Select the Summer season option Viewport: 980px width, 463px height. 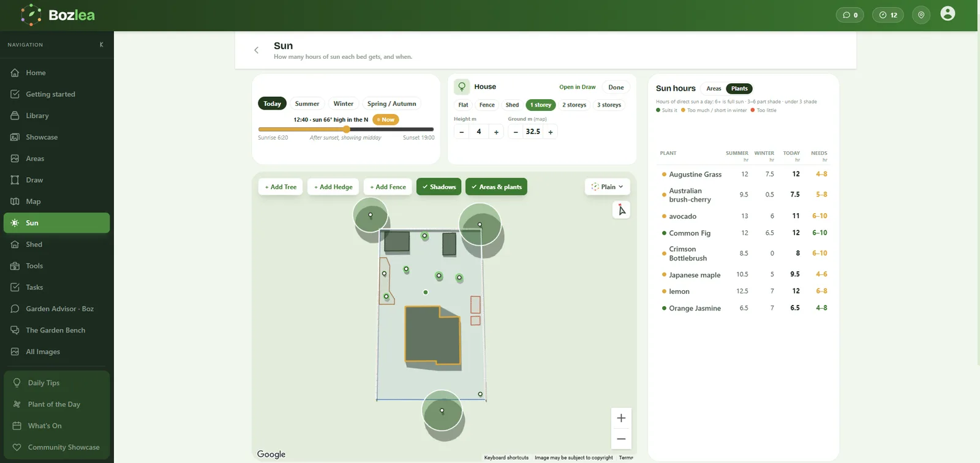(x=307, y=104)
